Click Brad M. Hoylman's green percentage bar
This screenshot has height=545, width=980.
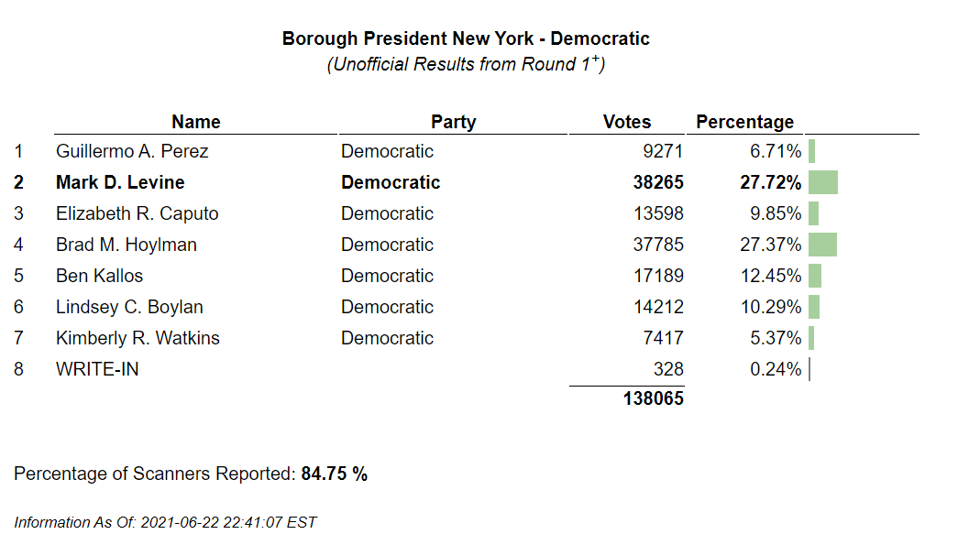(x=822, y=245)
